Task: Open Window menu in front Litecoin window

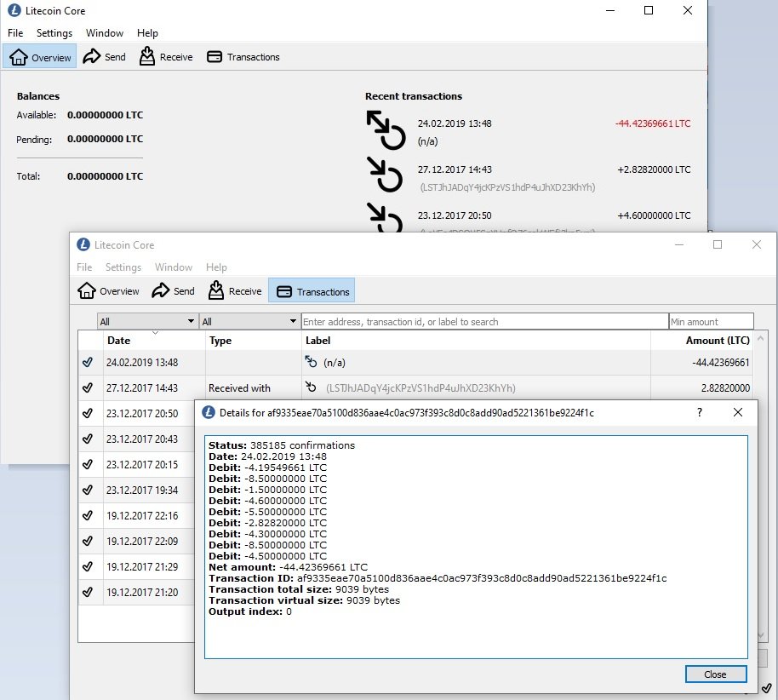Action: [x=174, y=267]
